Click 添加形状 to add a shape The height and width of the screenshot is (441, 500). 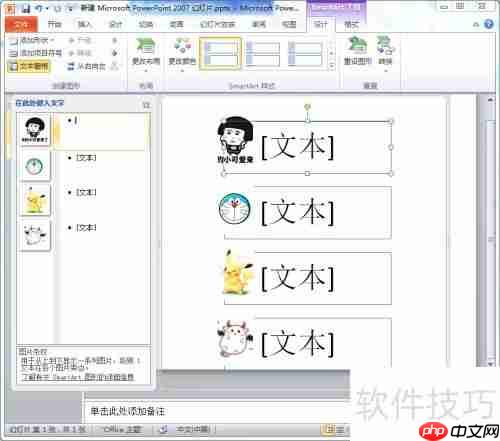[x=32, y=40]
